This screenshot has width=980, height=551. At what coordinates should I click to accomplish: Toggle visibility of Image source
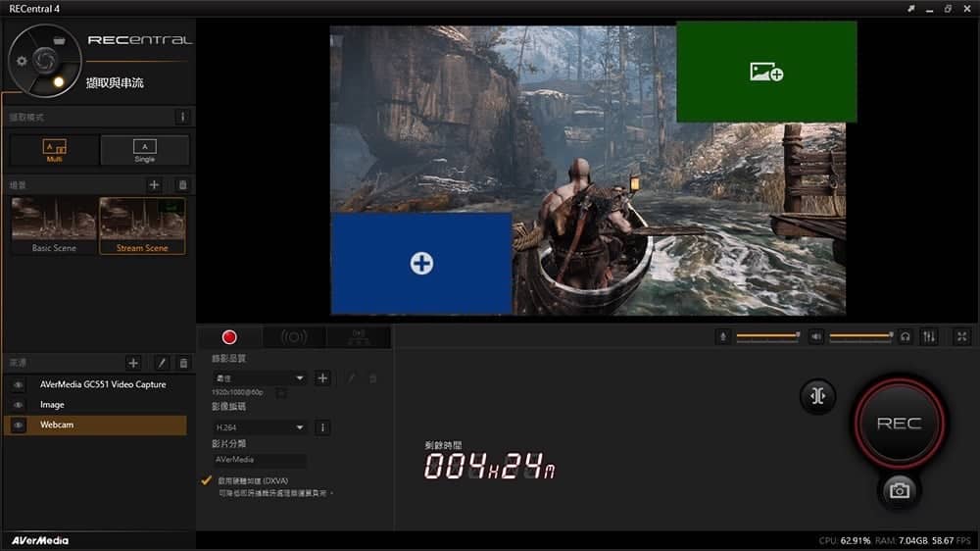pyautogui.click(x=18, y=405)
